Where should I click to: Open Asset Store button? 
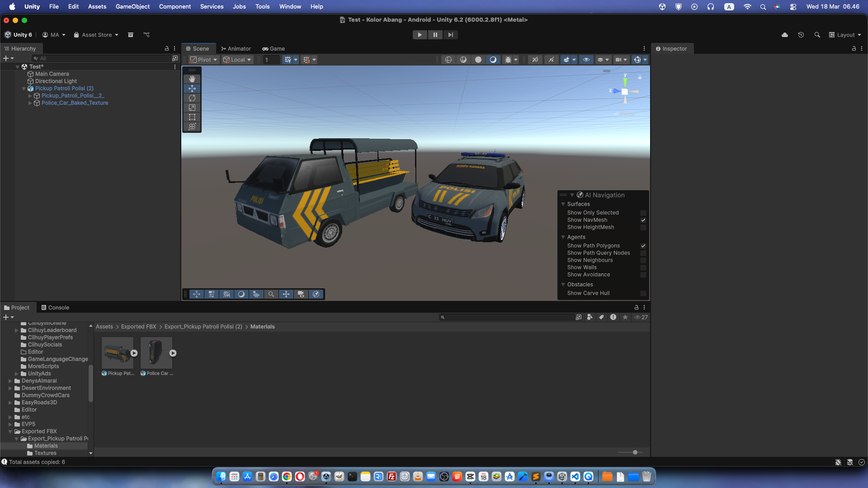[x=96, y=35]
